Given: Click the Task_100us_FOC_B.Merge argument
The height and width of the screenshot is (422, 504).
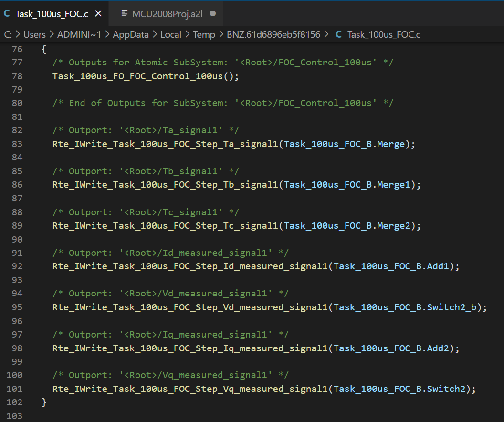Looking at the screenshot, I should (345, 144).
